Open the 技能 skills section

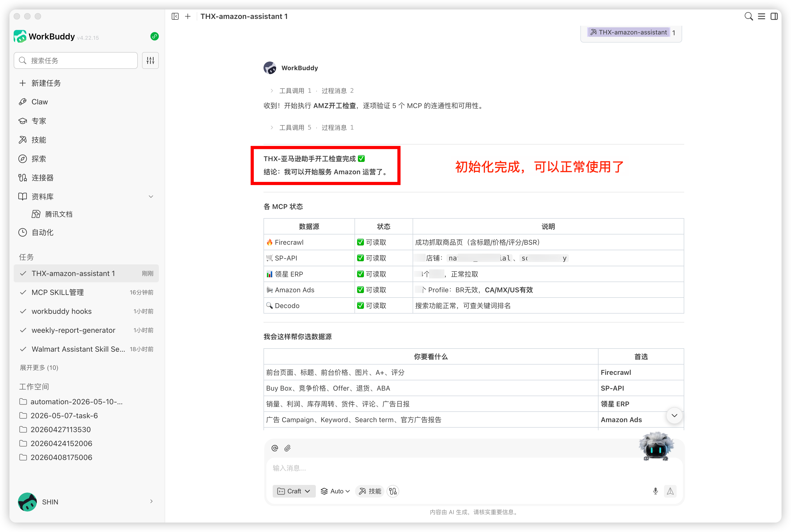(86, 140)
